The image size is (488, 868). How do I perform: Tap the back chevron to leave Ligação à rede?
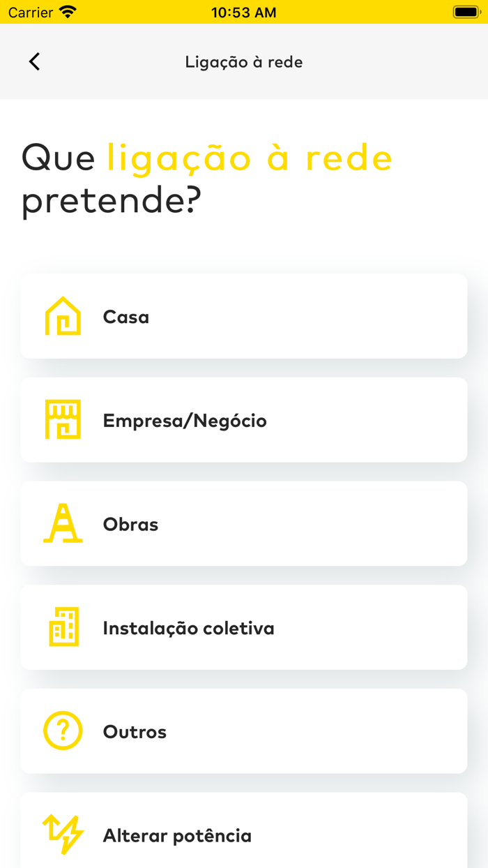click(34, 61)
